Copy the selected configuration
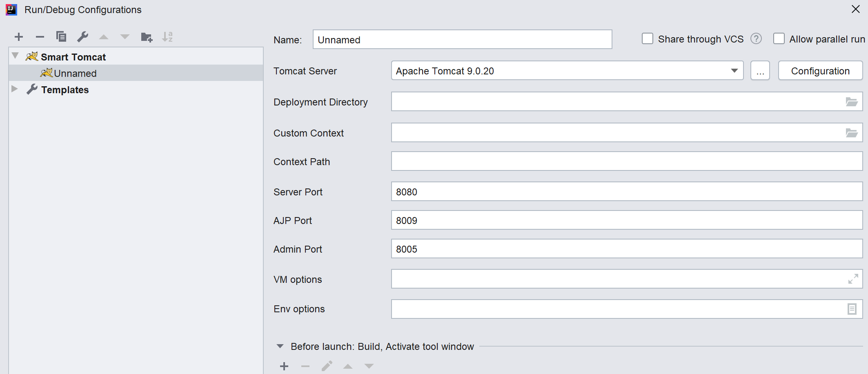This screenshot has height=374, width=868. click(x=61, y=37)
